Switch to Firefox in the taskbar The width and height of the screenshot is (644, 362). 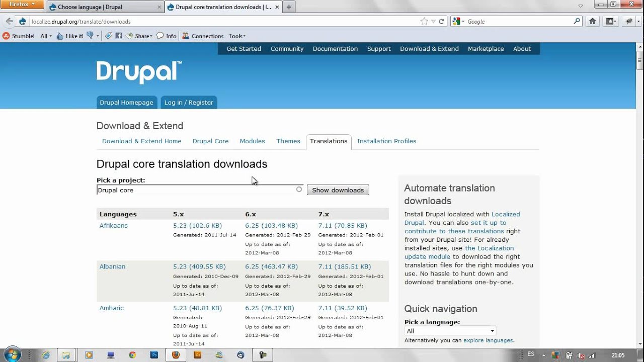pos(176,355)
